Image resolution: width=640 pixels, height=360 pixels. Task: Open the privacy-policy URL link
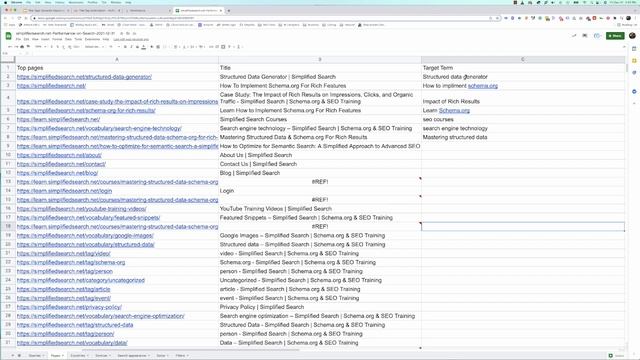click(69, 307)
